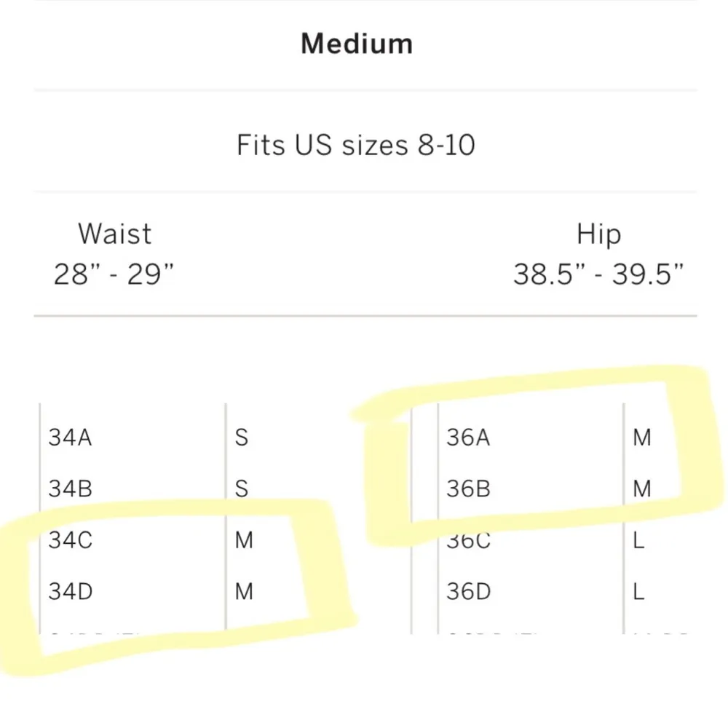Click the Hip label

[x=598, y=234]
